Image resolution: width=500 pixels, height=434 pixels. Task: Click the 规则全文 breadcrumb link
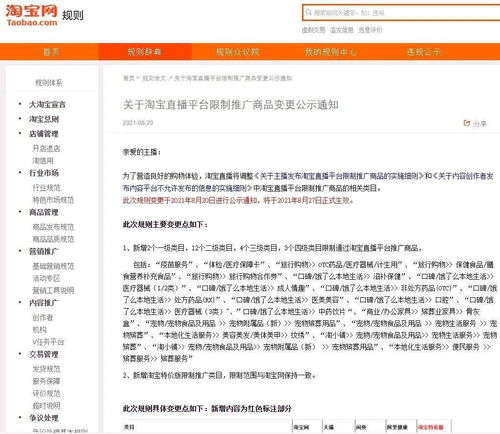click(x=154, y=78)
